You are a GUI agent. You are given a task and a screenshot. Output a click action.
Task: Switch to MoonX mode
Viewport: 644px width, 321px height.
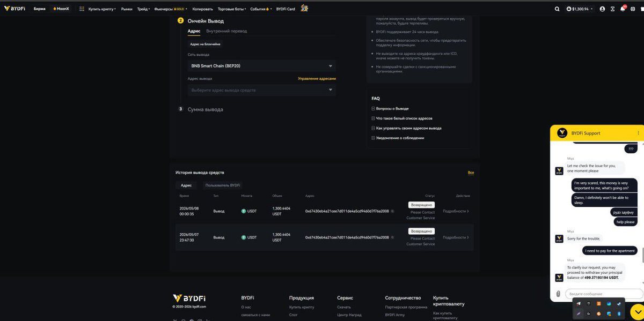(61, 9)
